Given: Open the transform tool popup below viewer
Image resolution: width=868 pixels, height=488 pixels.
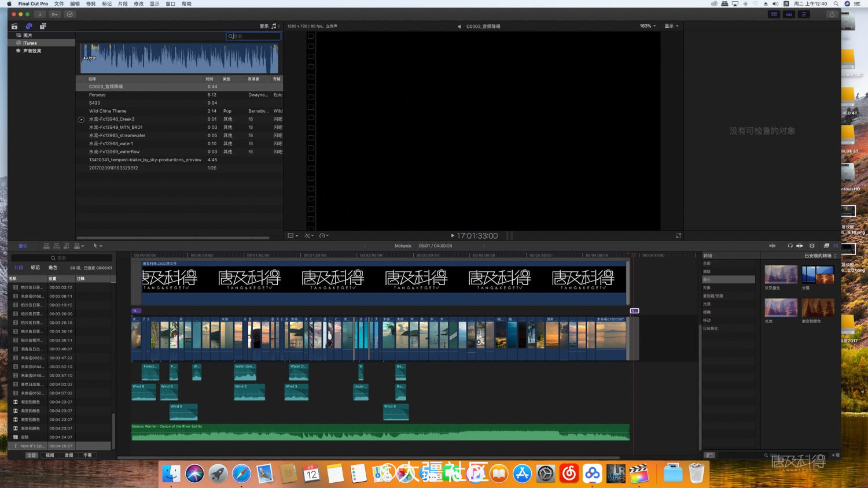Looking at the screenshot, I should pyautogui.click(x=293, y=235).
